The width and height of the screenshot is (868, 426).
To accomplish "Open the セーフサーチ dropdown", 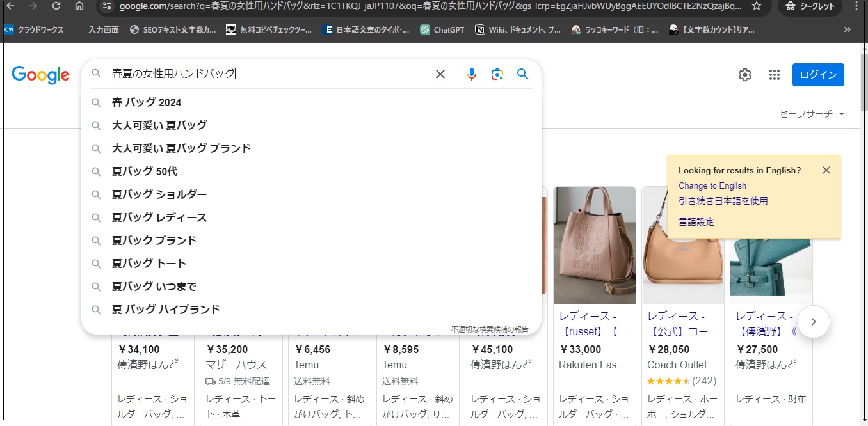I will coord(812,114).
